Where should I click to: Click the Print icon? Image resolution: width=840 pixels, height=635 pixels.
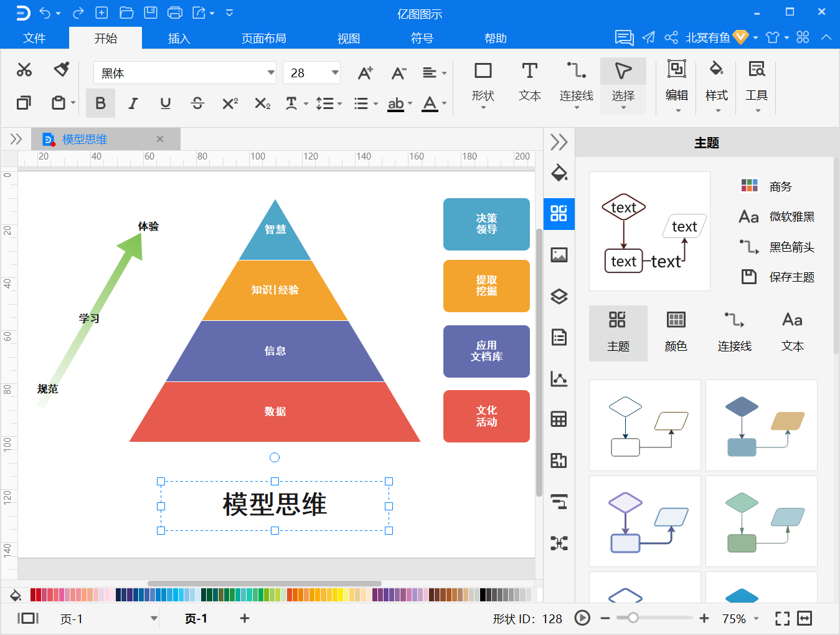pos(175,12)
